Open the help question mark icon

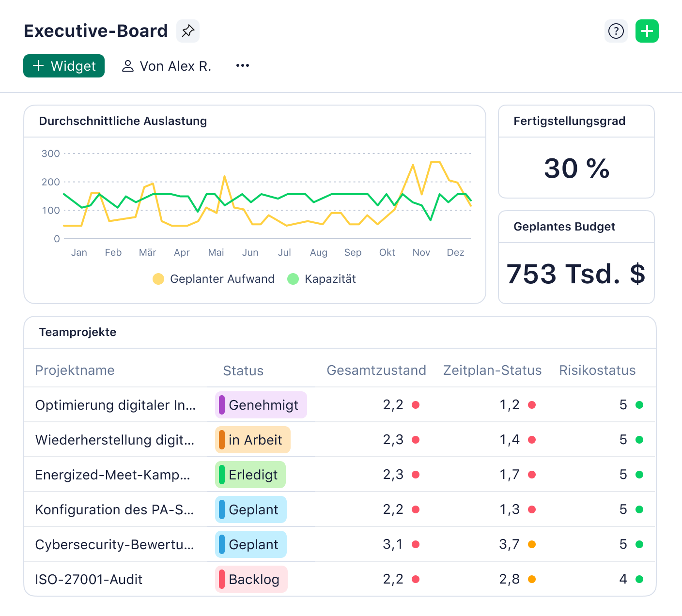(616, 31)
